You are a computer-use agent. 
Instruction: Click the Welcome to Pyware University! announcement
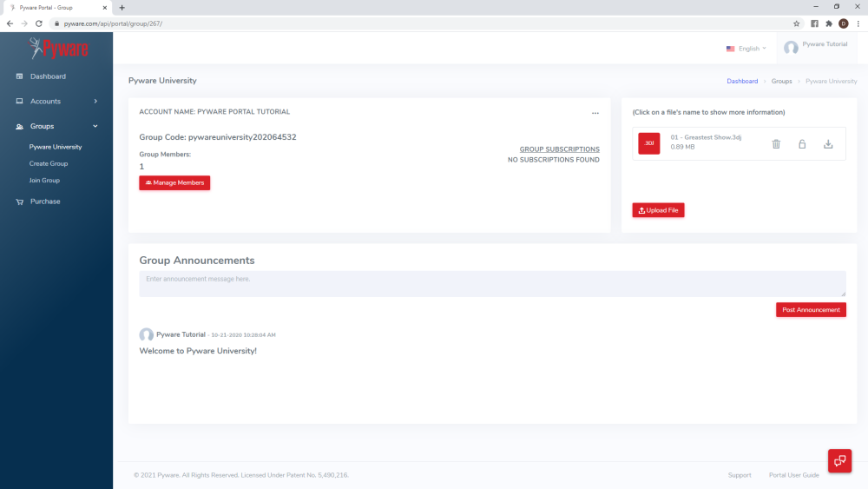[198, 351]
